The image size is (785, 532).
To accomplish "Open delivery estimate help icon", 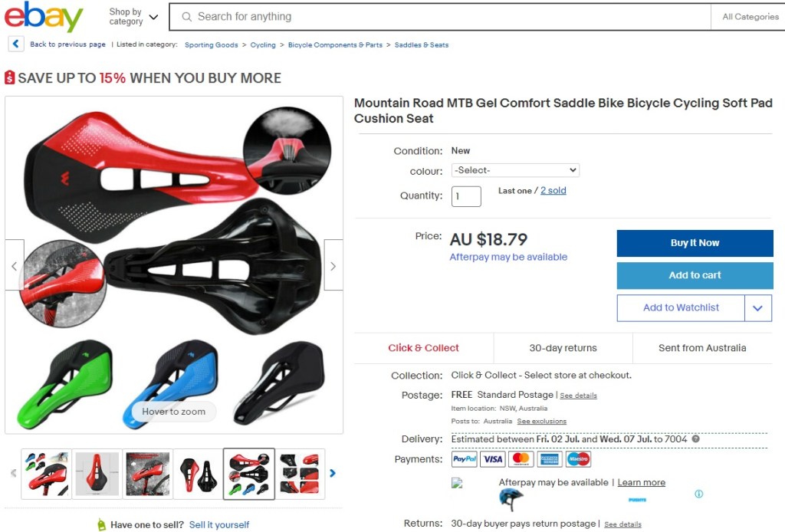I will point(696,439).
